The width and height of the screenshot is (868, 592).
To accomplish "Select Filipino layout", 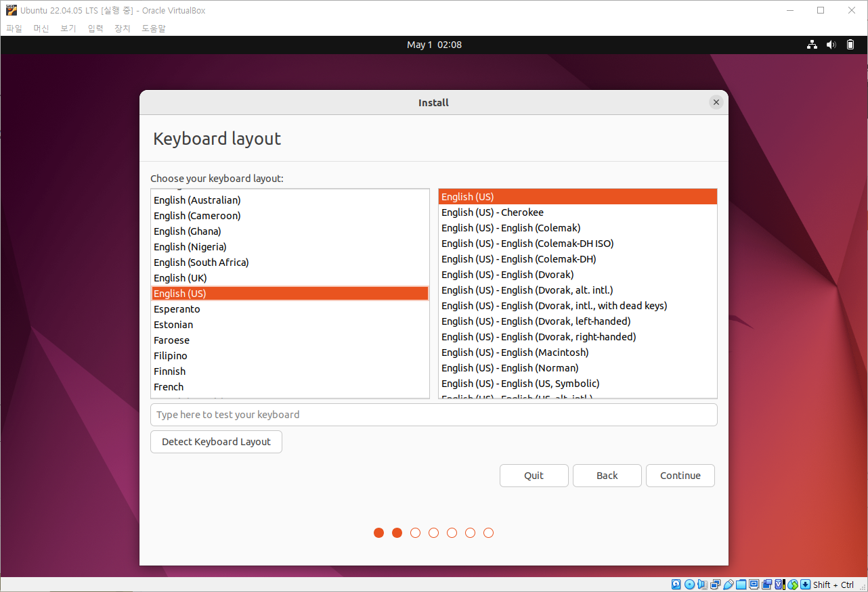I will point(290,356).
